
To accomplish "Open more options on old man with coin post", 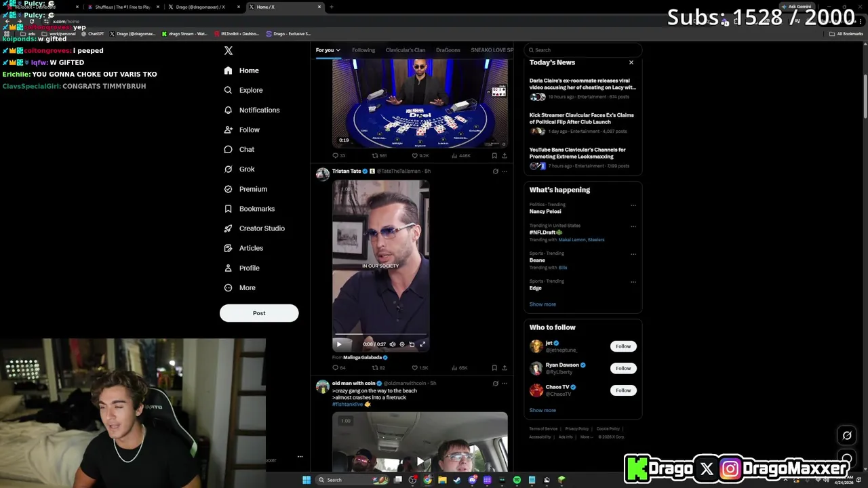I will point(505,384).
